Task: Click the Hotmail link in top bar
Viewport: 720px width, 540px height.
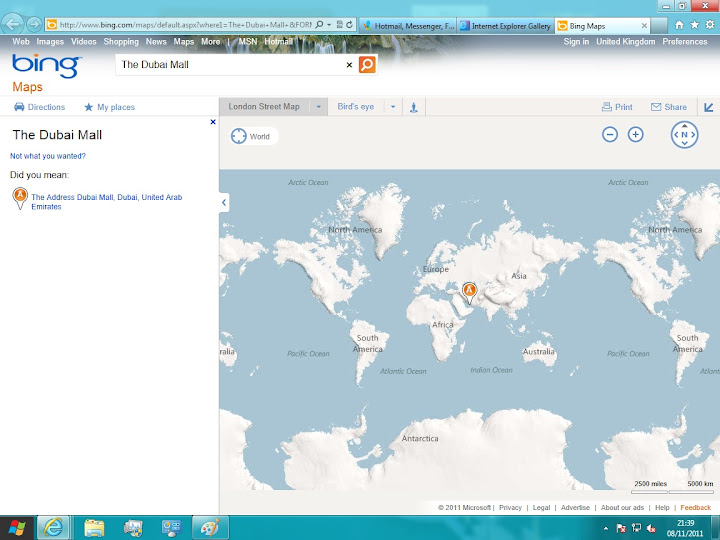Action: tap(278, 42)
